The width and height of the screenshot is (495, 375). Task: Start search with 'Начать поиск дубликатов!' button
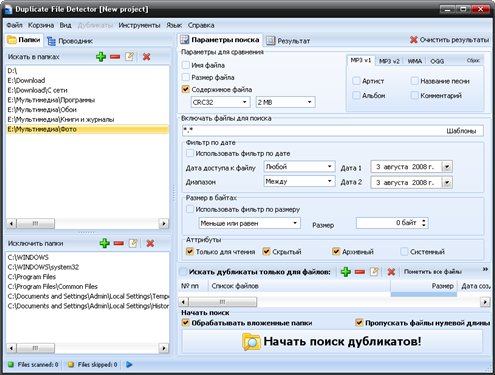click(332, 341)
